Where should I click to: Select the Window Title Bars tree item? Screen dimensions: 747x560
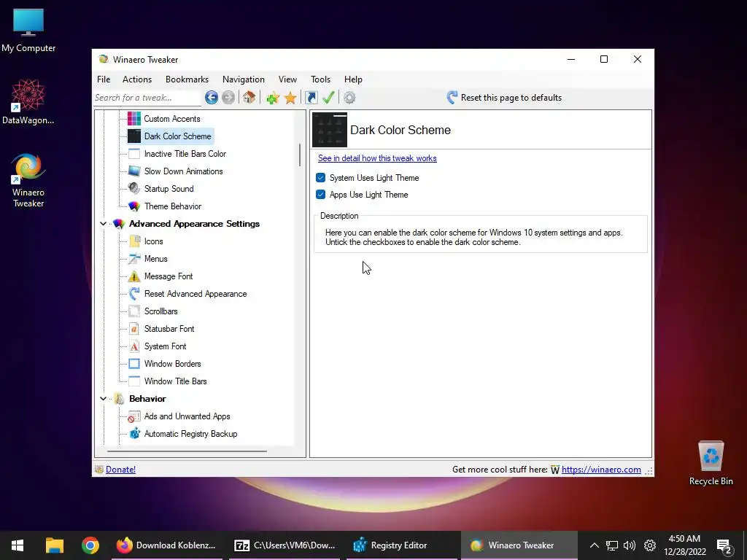point(175,381)
